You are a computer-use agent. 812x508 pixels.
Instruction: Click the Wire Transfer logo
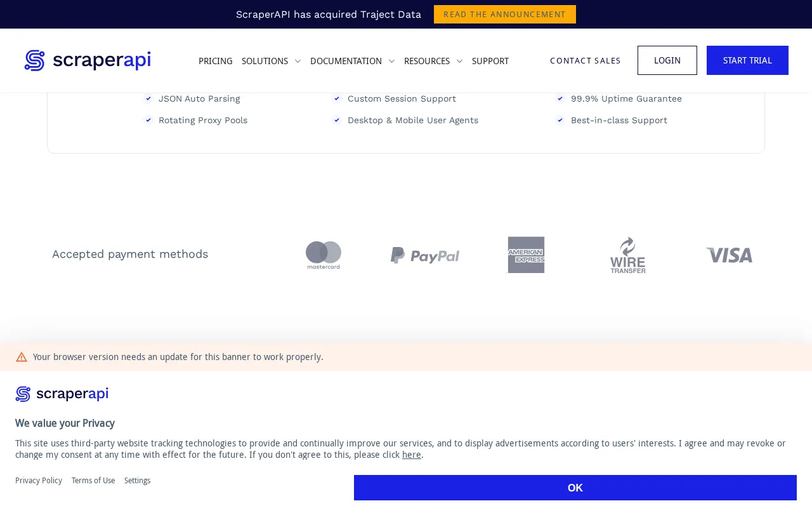[x=628, y=255]
